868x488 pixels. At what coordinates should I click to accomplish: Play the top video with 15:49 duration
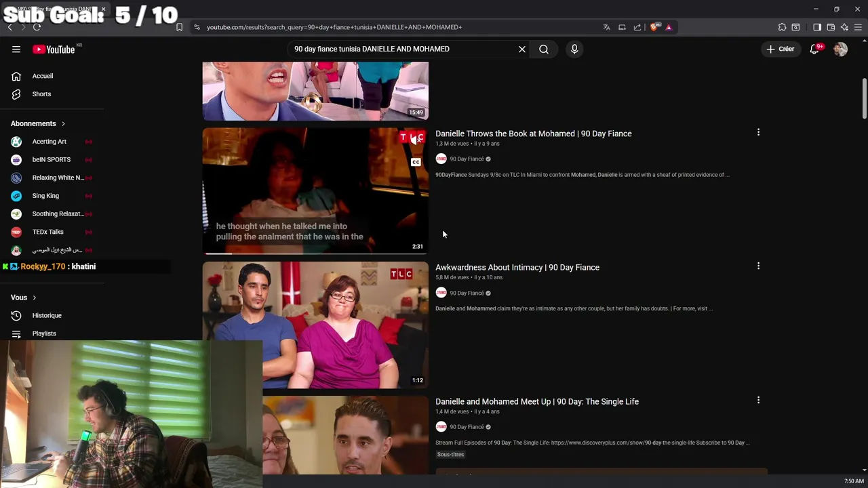tap(315, 91)
